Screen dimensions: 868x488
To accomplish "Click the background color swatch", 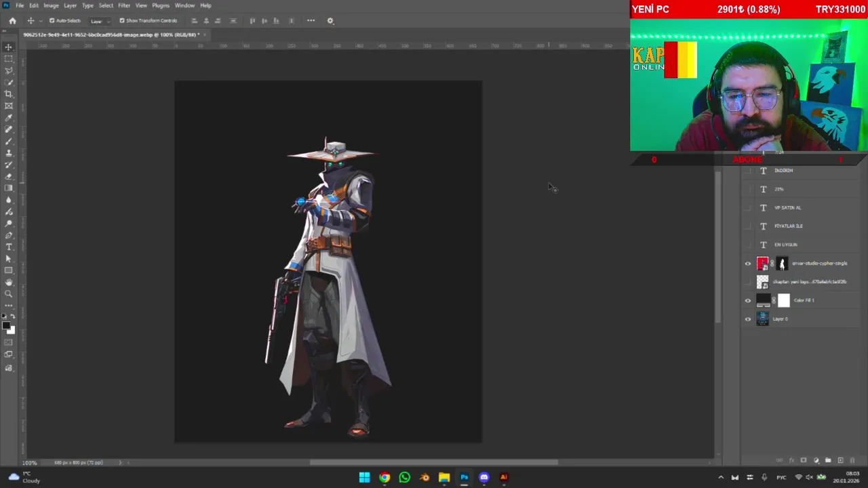I will (x=12, y=331).
